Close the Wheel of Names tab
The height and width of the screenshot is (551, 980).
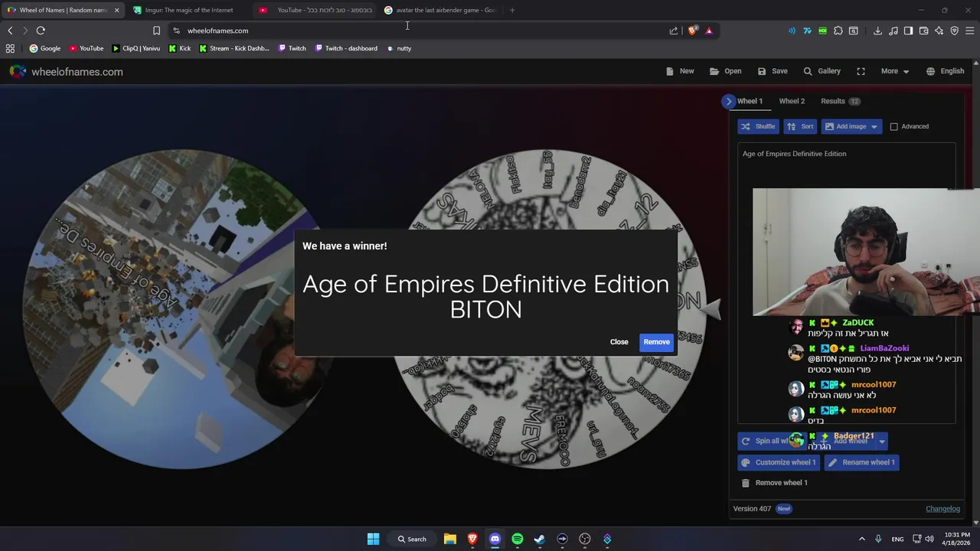[116, 10]
